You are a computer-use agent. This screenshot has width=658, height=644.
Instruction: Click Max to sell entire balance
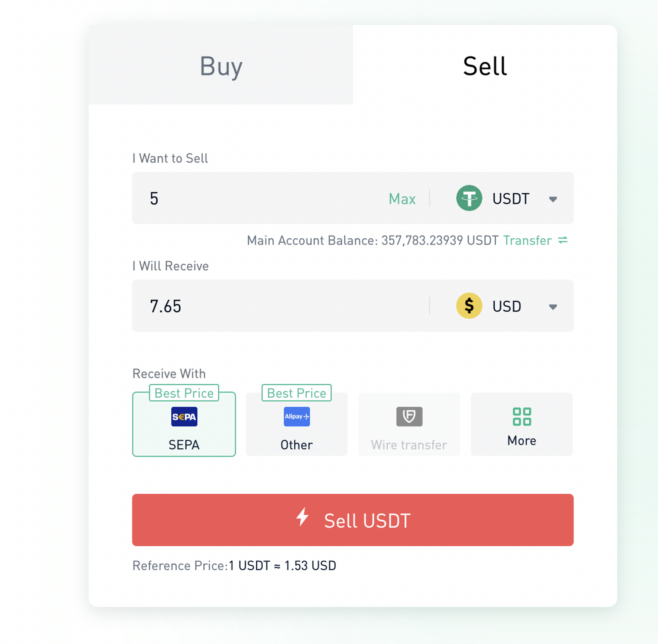pyautogui.click(x=402, y=199)
